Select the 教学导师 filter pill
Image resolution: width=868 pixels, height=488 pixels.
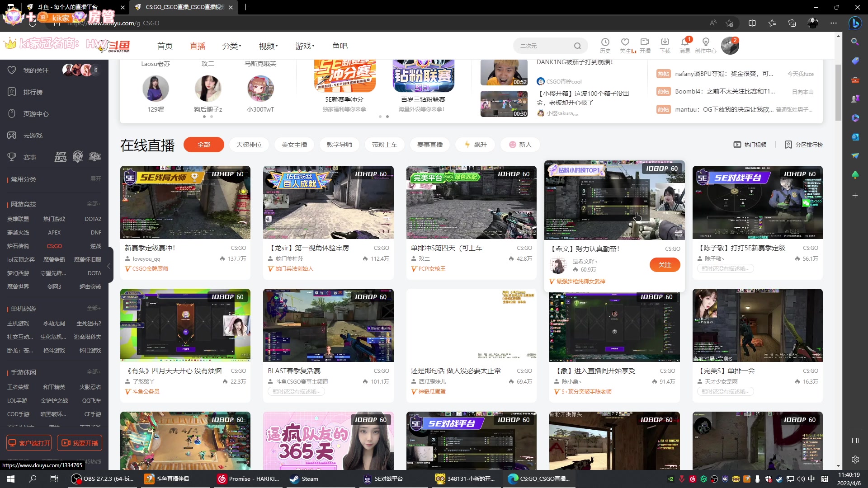[x=340, y=145]
